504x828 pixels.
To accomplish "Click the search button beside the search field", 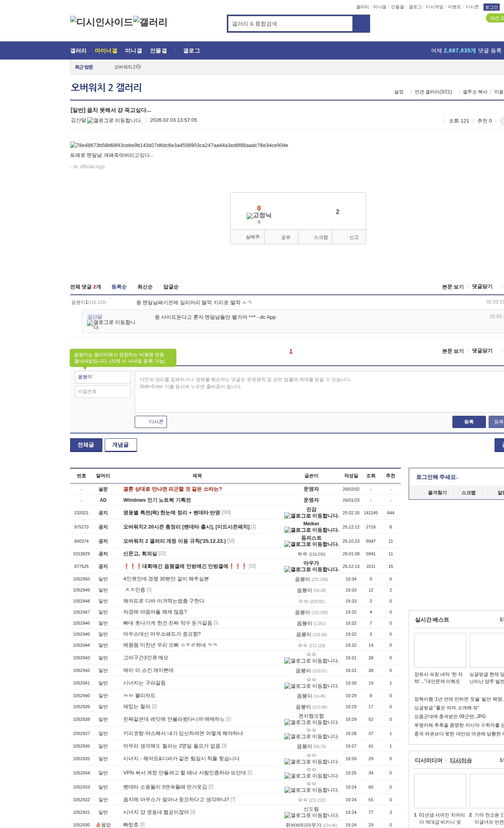I will coord(361,24).
